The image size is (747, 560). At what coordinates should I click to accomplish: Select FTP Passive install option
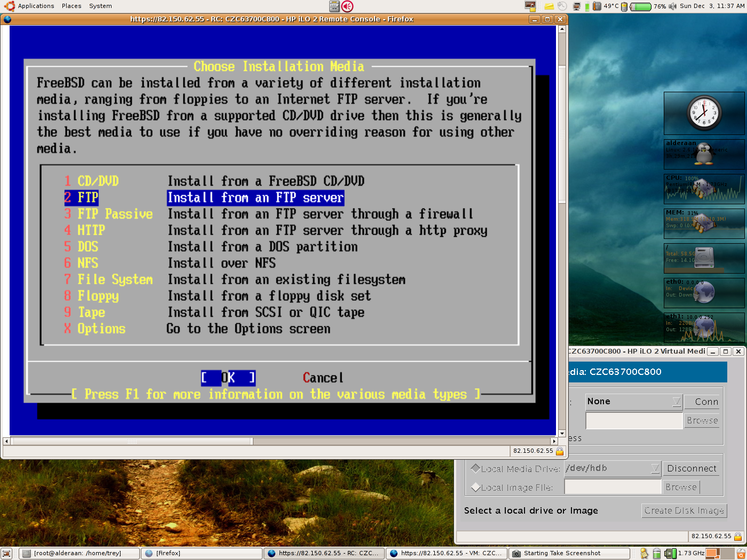click(x=268, y=214)
